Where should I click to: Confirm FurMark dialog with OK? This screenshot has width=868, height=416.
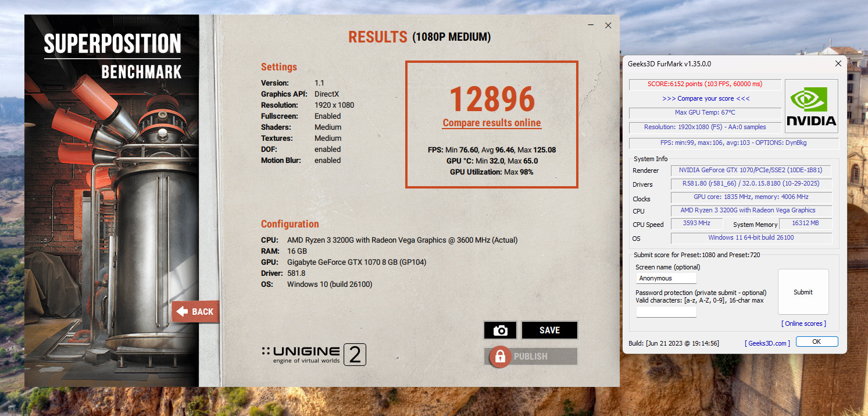[816, 342]
